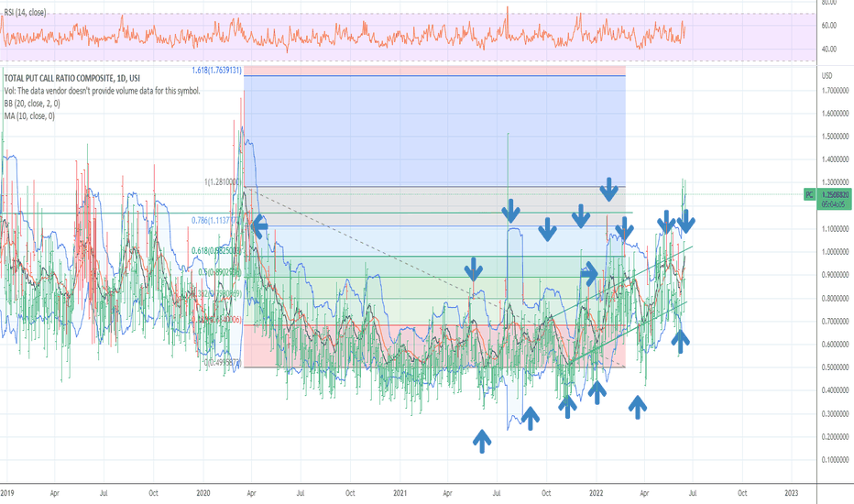The image size is (854, 504).
Task: Click the Apr label after 2020
Action: click(251, 493)
